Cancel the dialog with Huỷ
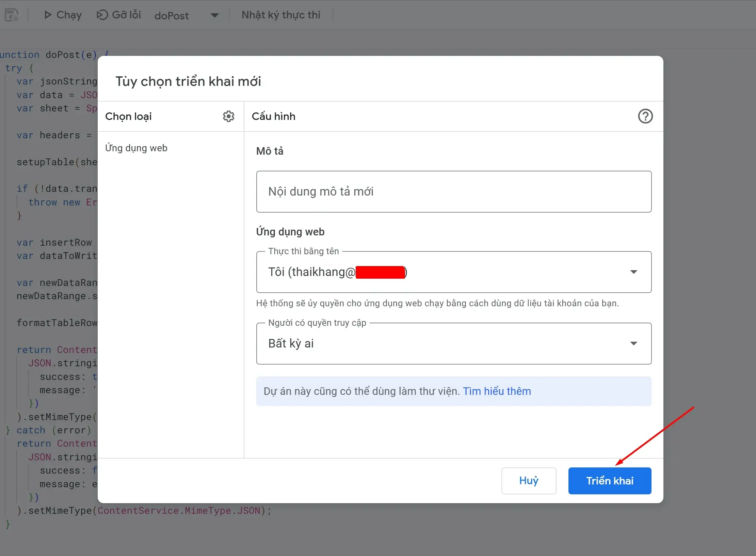Image resolution: width=756 pixels, height=556 pixels. pyautogui.click(x=529, y=481)
